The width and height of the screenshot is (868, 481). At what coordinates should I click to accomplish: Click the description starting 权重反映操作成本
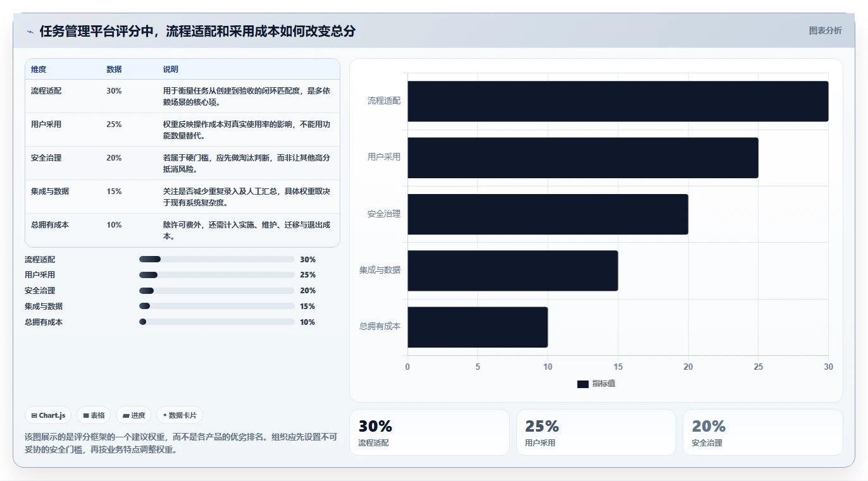(247, 130)
